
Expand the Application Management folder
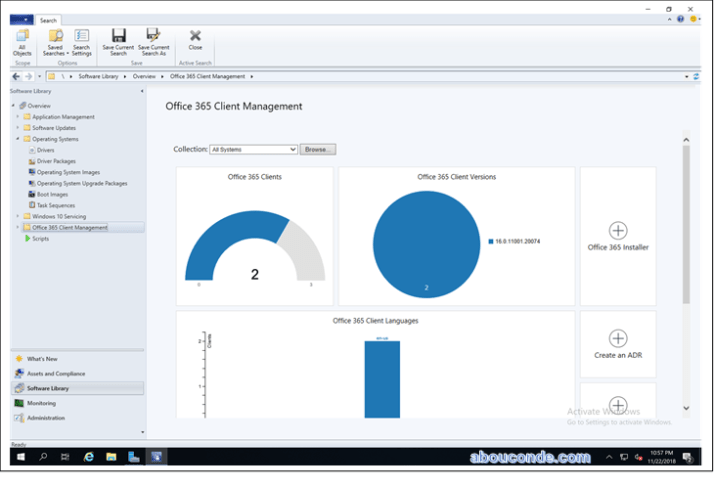[17, 117]
